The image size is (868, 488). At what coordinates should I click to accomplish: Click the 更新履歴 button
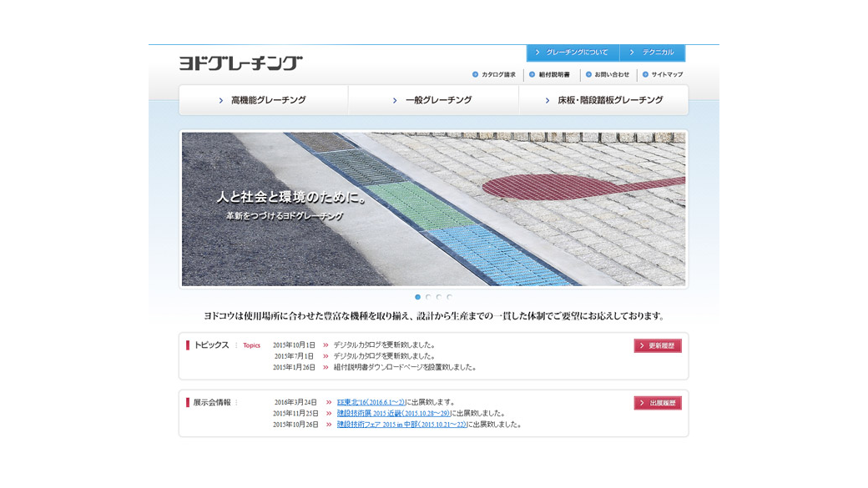coord(659,345)
